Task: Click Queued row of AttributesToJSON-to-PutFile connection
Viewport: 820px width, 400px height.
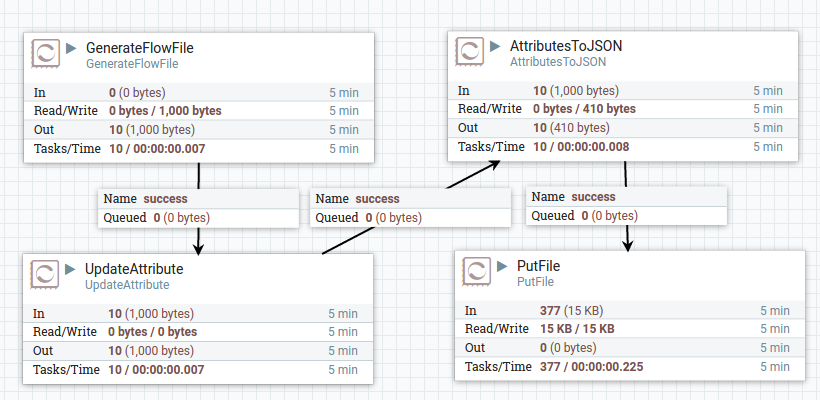Action: point(627,215)
